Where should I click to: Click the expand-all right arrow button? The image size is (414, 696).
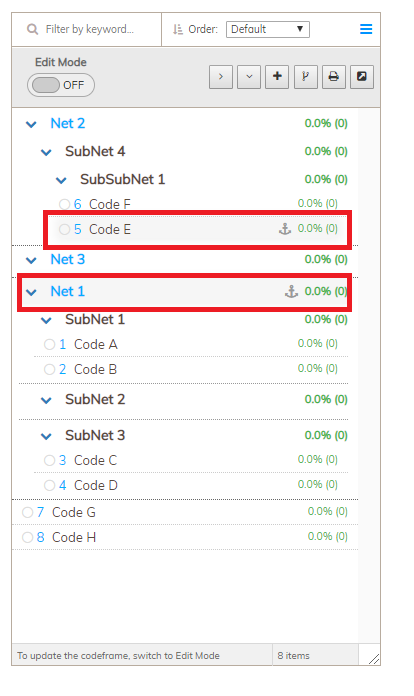[x=221, y=77]
